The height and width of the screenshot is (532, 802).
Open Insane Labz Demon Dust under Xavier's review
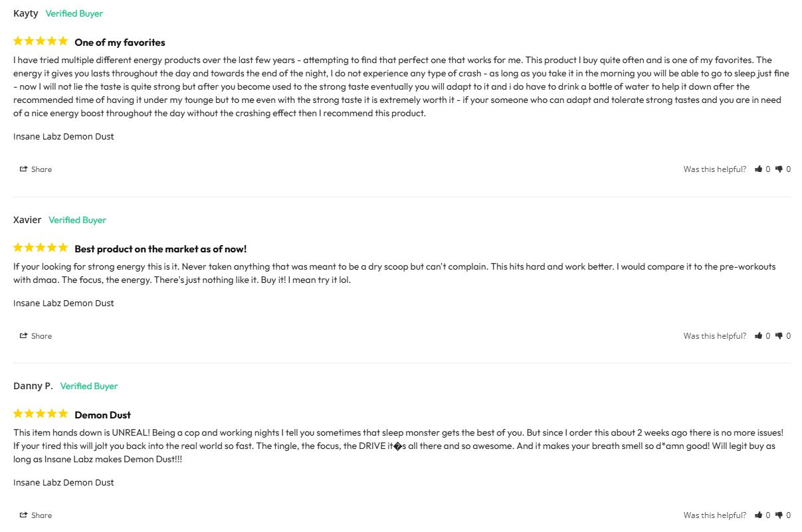tap(64, 303)
